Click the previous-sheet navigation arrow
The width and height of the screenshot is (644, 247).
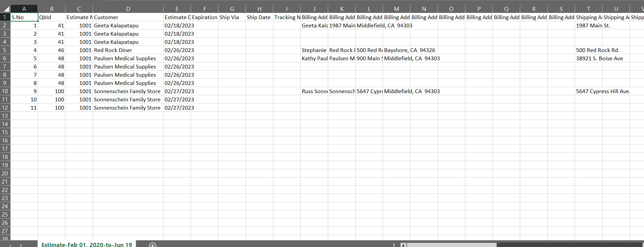10,245
